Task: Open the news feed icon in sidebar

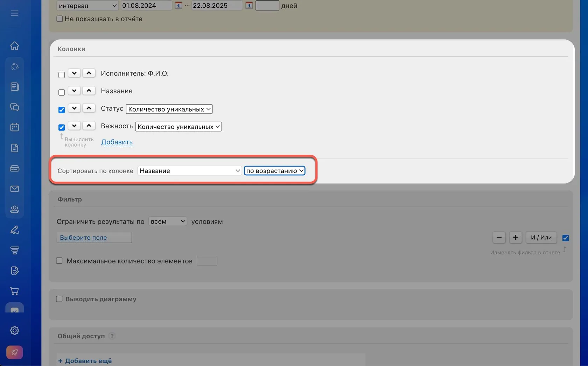Action: [x=14, y=87]
